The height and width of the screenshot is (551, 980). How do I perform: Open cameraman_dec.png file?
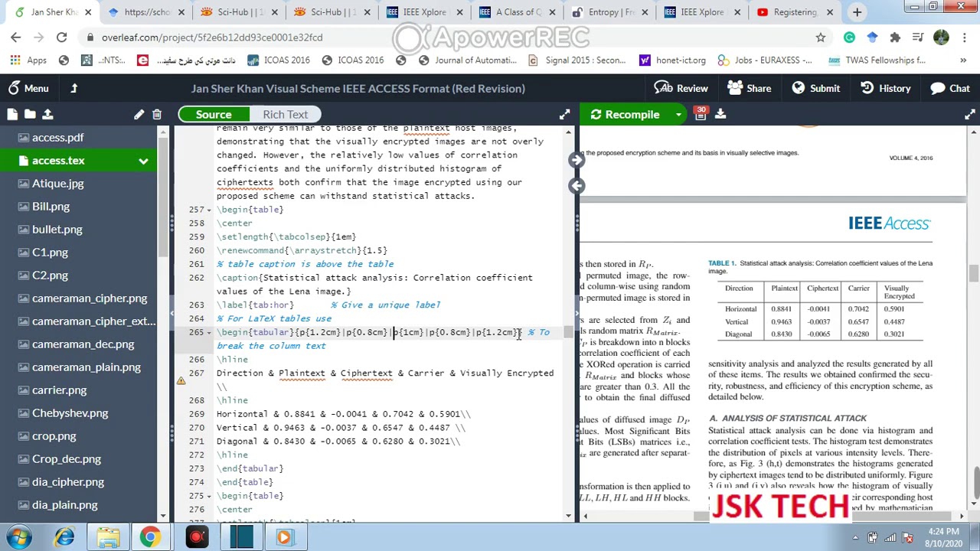(x=83, y=344)
